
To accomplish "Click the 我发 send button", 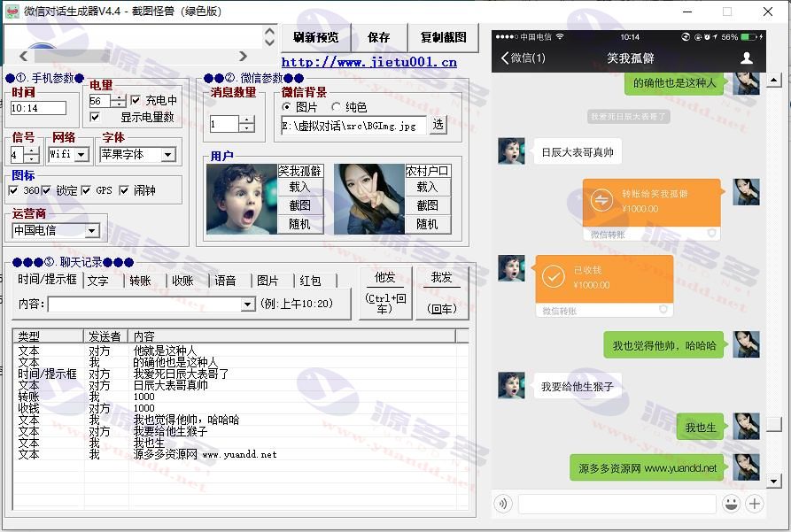I will [442, 293].
